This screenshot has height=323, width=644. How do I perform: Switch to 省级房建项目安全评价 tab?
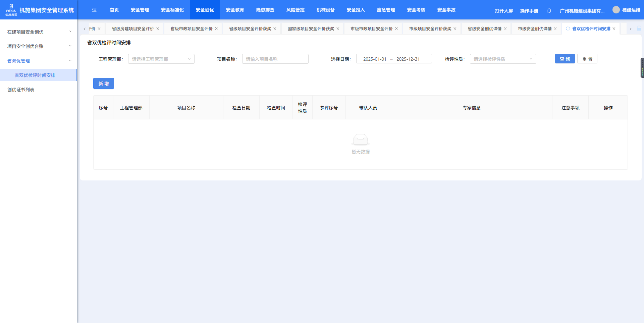point(133,29)
